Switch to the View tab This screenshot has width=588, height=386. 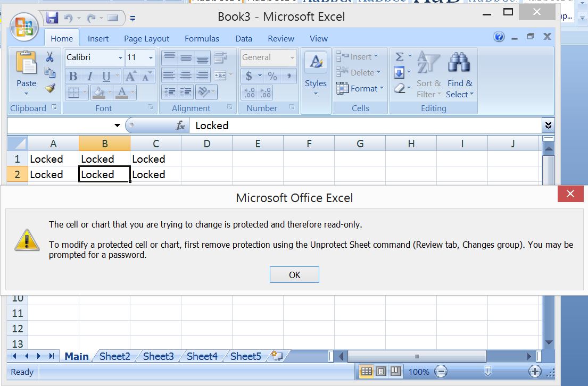(318, 39)
